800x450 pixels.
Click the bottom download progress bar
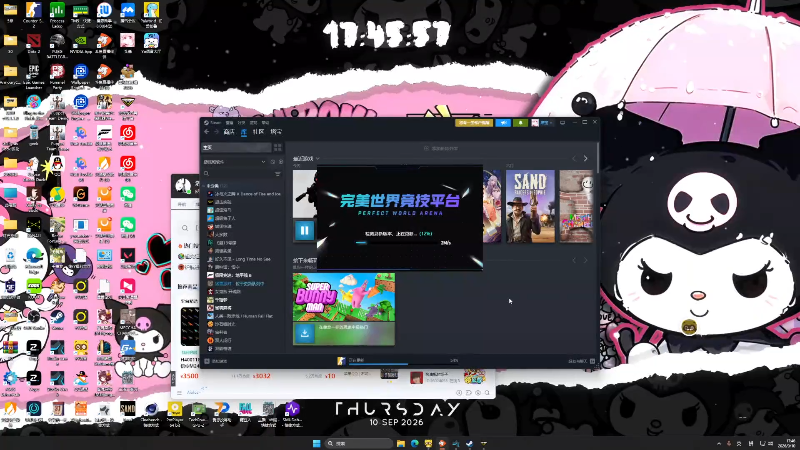(x=378, y=364)
